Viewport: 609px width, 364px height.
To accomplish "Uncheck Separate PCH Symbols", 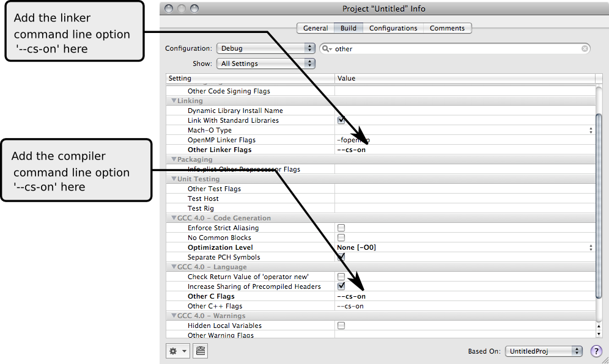I will [341, 257].
